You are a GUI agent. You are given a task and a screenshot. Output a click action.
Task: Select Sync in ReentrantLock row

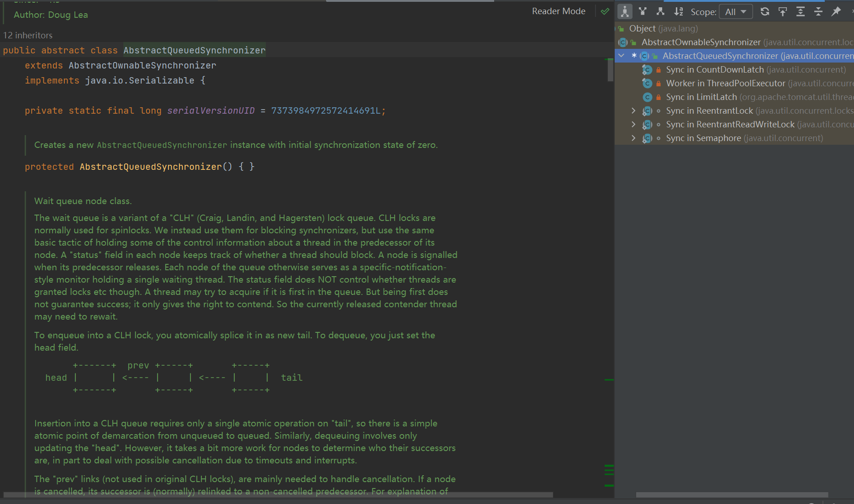(x=734, y=110)
